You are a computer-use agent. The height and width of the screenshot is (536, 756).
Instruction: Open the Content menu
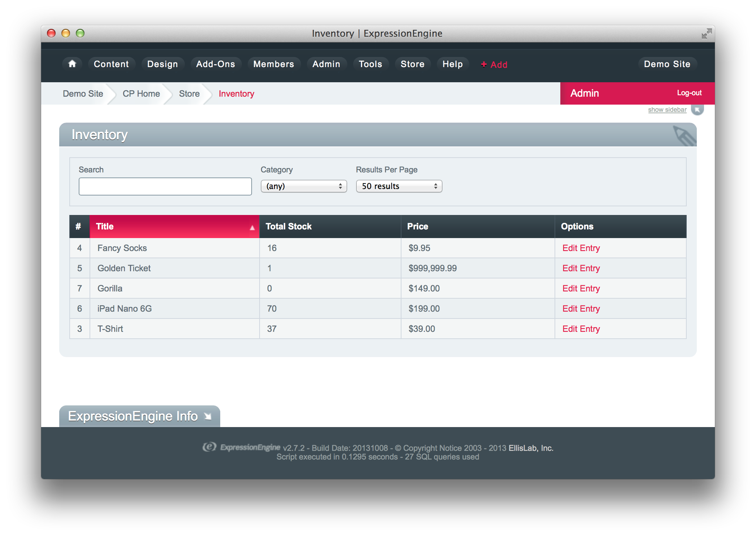pyautogui.click(x=111, y=64)
